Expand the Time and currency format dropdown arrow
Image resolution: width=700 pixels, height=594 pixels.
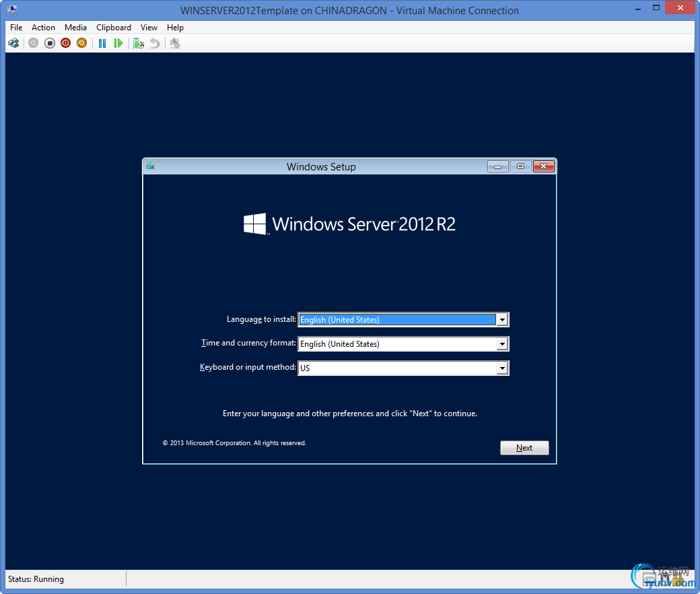pos(502,344)
